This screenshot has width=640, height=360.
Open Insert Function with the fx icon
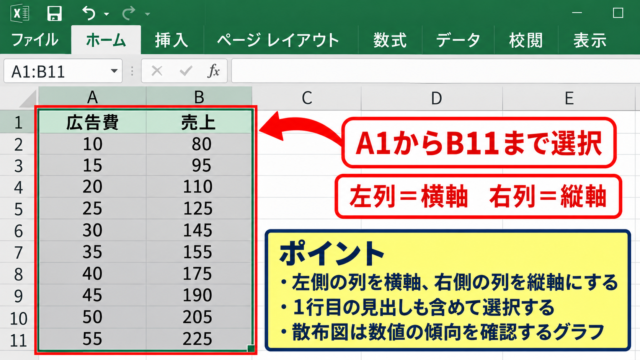click(213, 71)
